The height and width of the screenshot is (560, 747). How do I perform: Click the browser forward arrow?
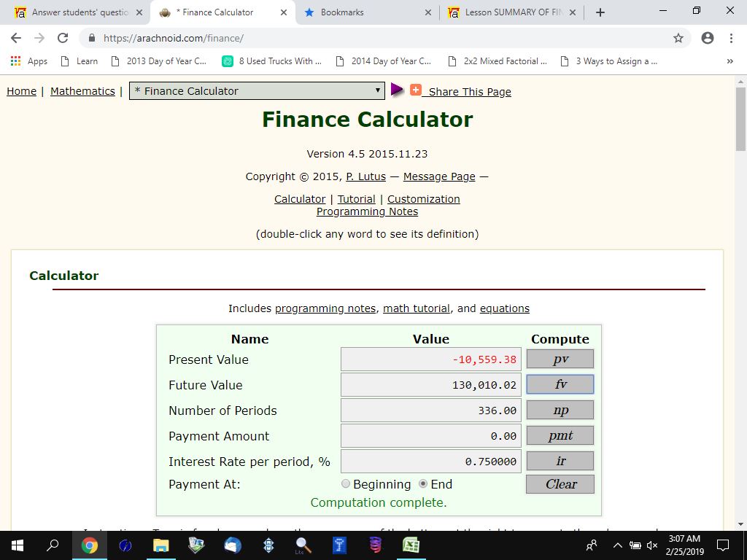click(39, 38)
